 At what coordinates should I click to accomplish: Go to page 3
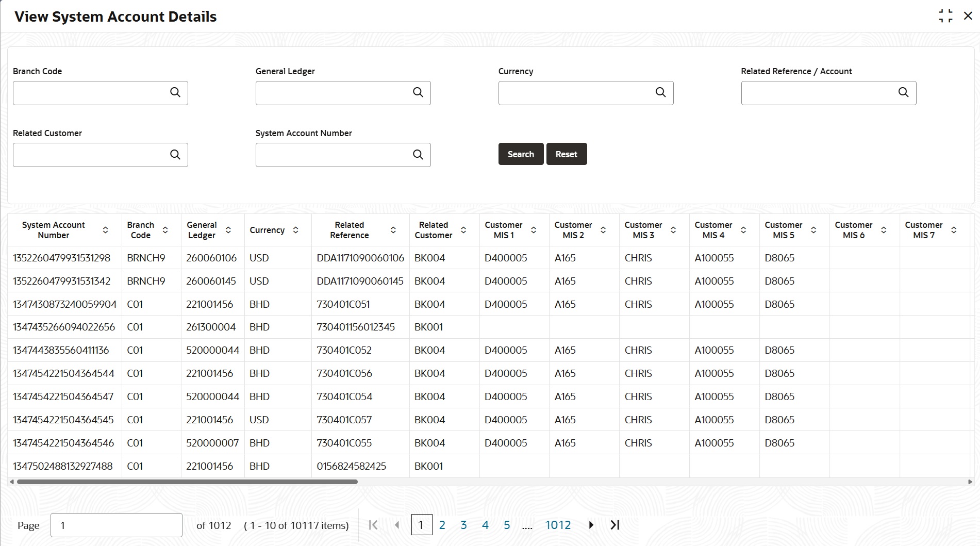pos(464,525)
